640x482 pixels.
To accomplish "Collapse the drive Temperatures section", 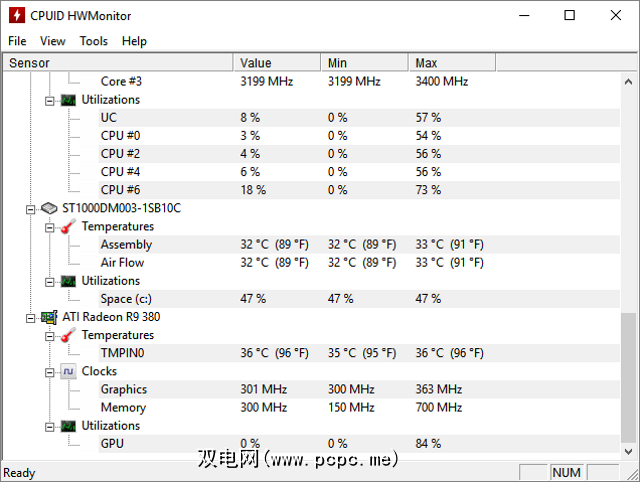I will [50, 226].
